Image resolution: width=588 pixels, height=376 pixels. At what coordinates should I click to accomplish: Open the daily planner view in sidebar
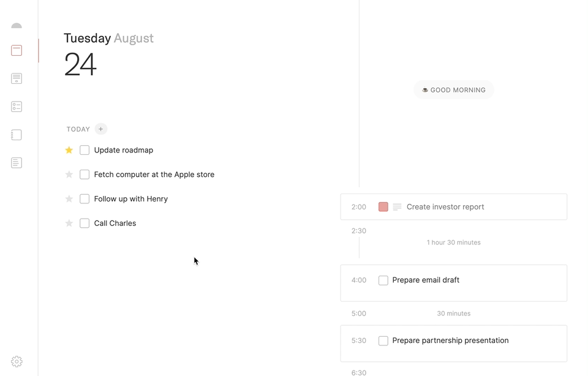tap(17, 50)
